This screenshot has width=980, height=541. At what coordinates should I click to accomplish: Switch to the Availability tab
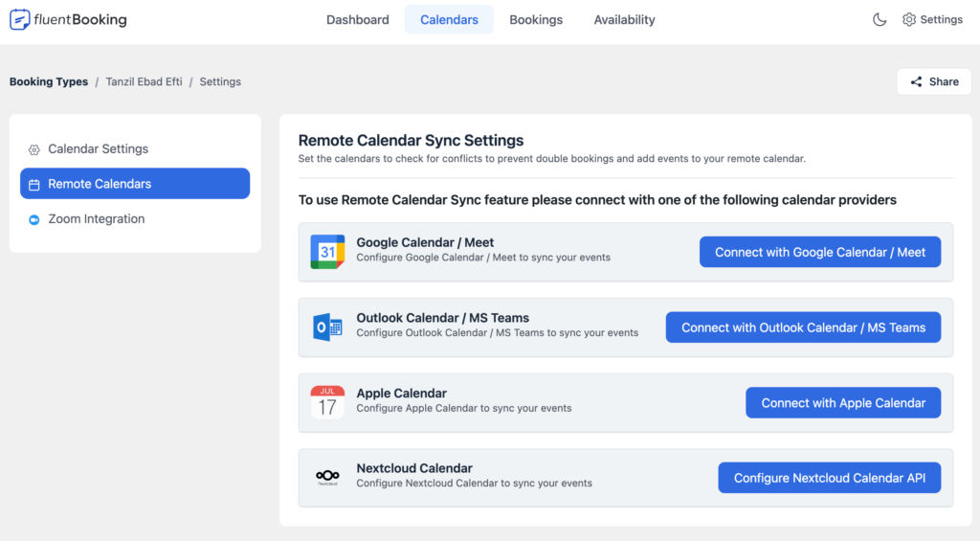[x=624, y=19]
